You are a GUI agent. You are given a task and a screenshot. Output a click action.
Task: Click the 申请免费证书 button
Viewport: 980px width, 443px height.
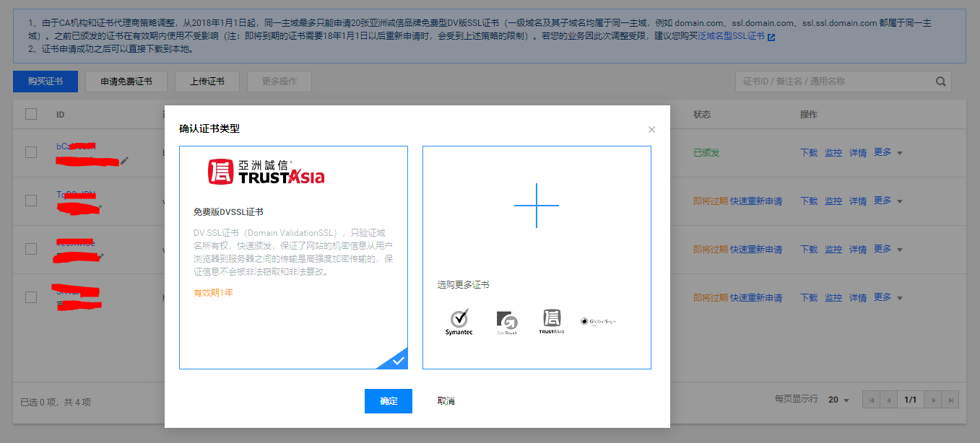[x=126, y=82]
